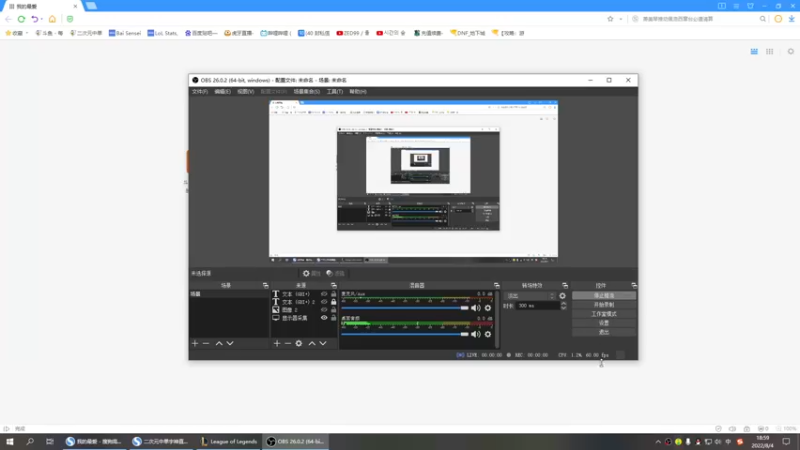Screen dimensions: 800x450
Task: Remove the selected source with the minus icon
Action: 288,343
